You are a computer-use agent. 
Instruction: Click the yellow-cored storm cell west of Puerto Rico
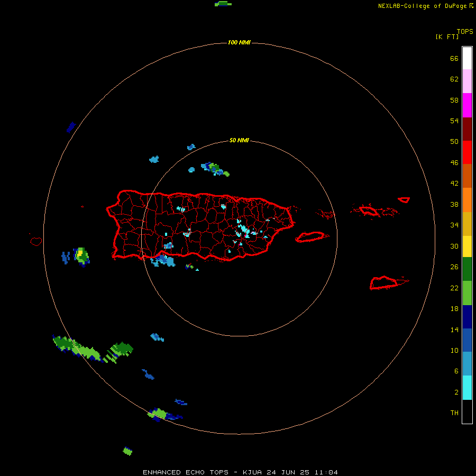click(81, 257)
